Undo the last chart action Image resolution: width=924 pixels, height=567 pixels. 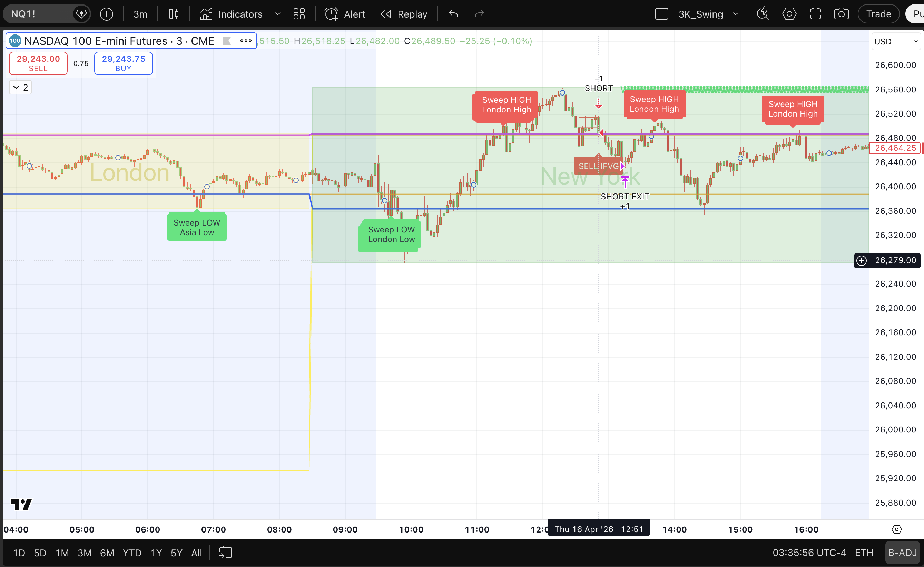(x=453, y=14)
